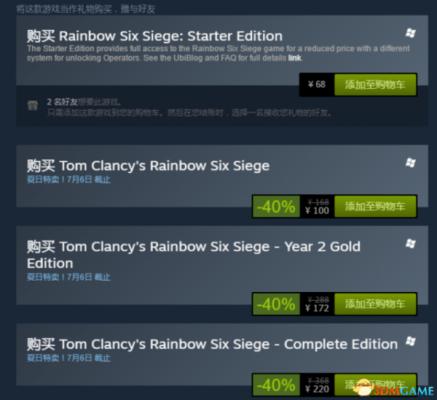Click the ¥172 discounted price
Screen dimensions: 437x400
click(317, 308)
